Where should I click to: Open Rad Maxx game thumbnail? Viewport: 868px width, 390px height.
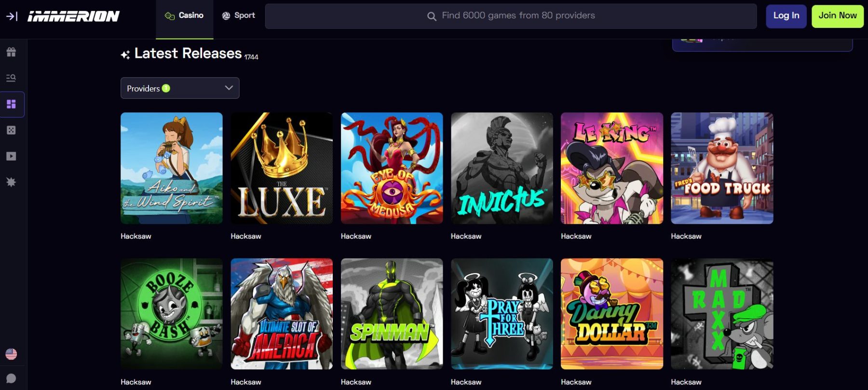coord(722,314)
